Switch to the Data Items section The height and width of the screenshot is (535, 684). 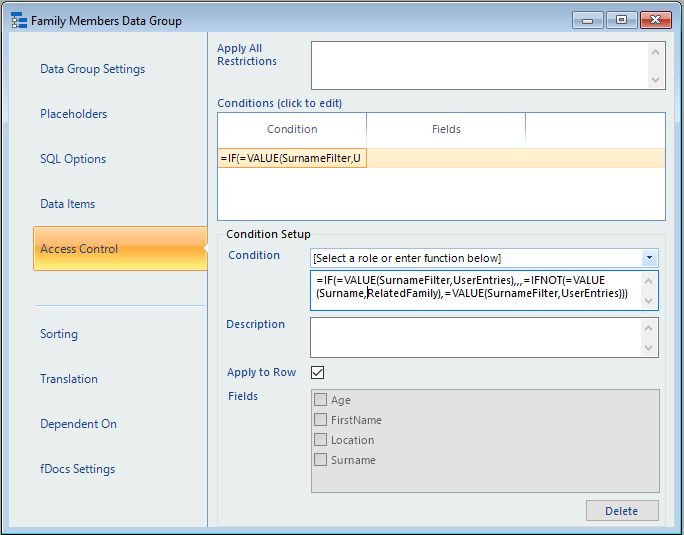tap(67, 204)
